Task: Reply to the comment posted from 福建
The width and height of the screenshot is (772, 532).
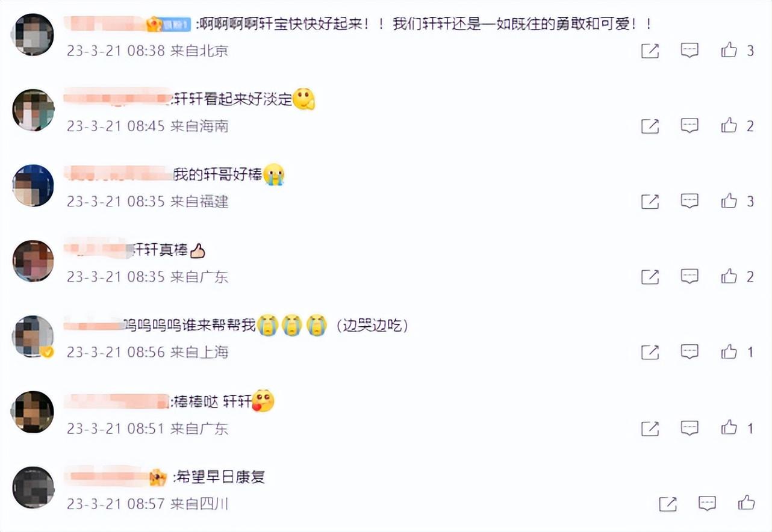Action: coord(690,201)
